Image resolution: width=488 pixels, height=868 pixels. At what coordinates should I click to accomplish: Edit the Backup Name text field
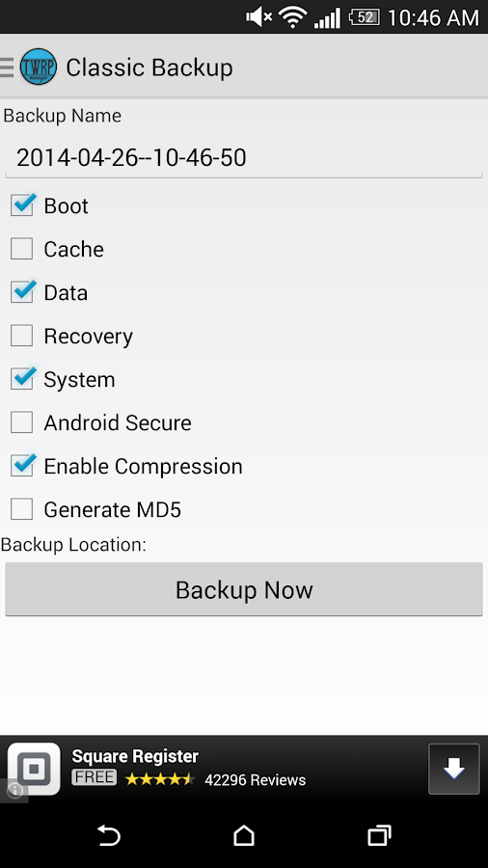244,158
